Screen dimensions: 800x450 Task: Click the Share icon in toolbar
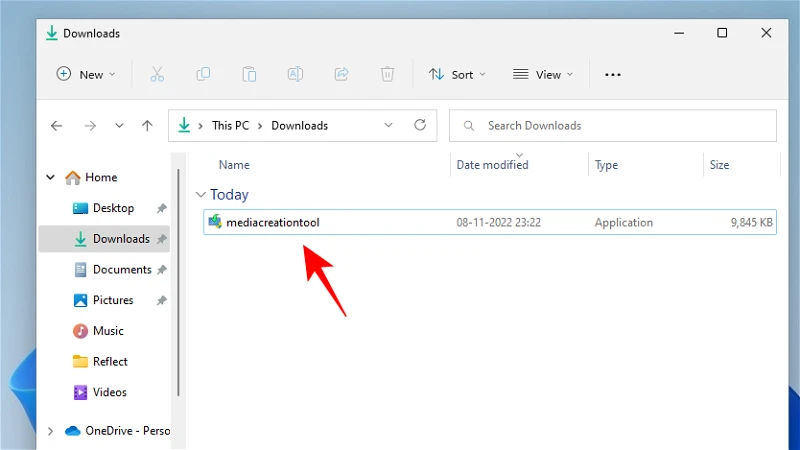[x=341, y=74]
